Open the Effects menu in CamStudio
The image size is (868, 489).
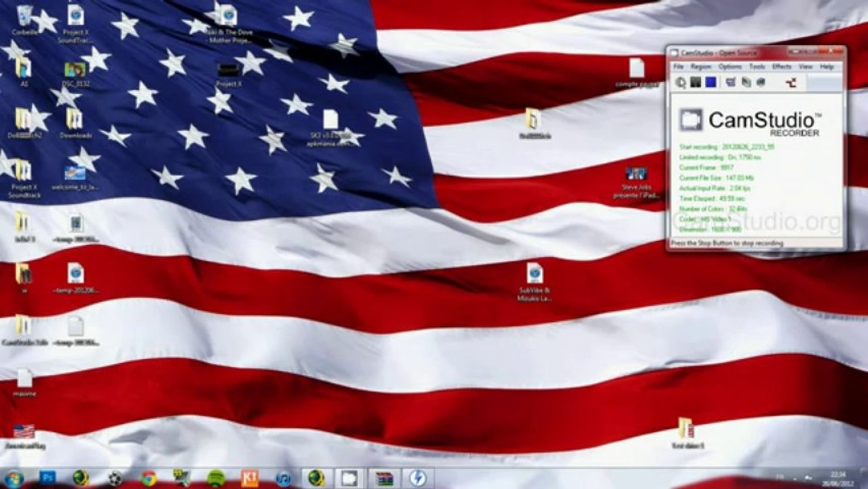click(x=782, y=67)
